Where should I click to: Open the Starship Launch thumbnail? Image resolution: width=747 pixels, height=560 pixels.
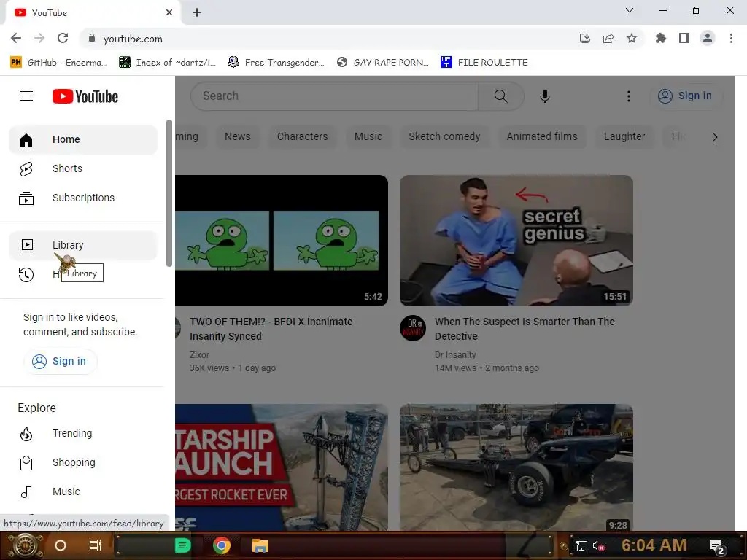coord(282,467)
